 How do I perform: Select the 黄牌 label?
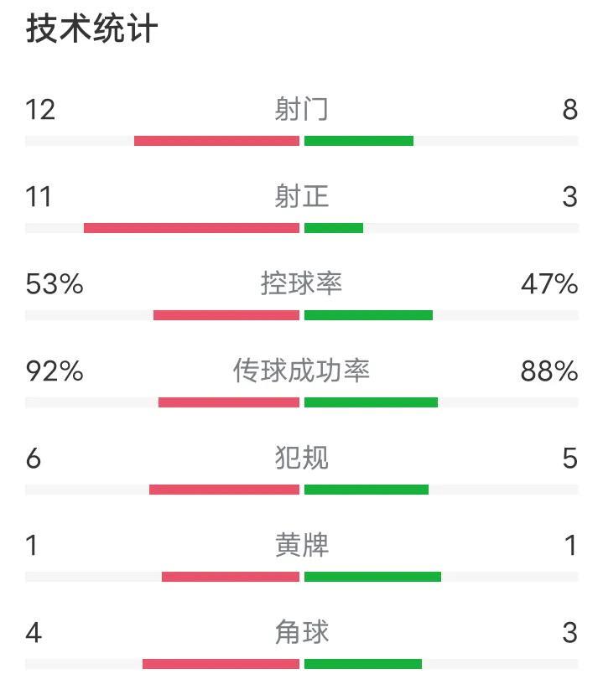point(302,545)
